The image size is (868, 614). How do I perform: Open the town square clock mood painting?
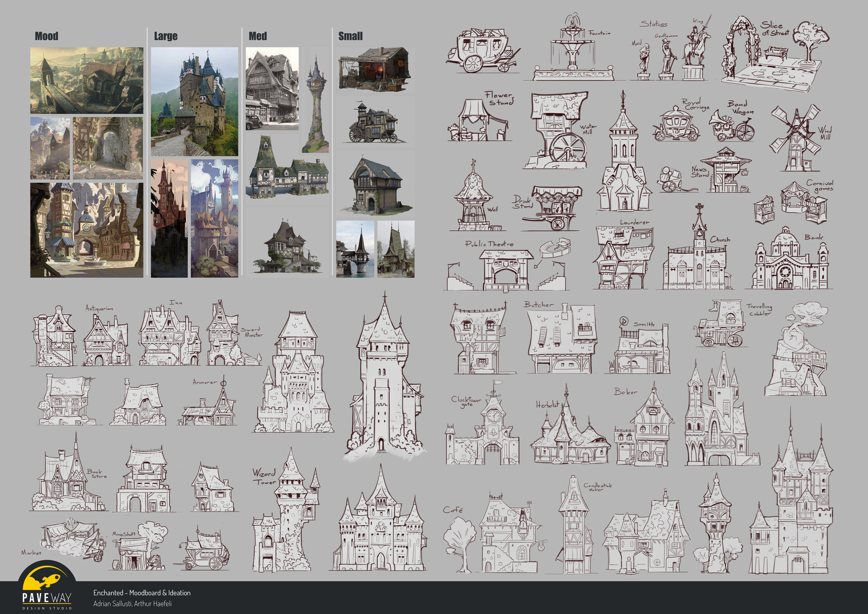click(86, 230)
